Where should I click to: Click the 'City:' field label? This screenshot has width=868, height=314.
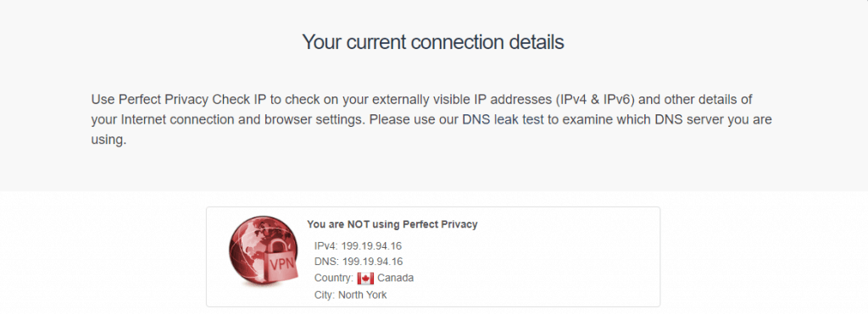tap(325, 295)
